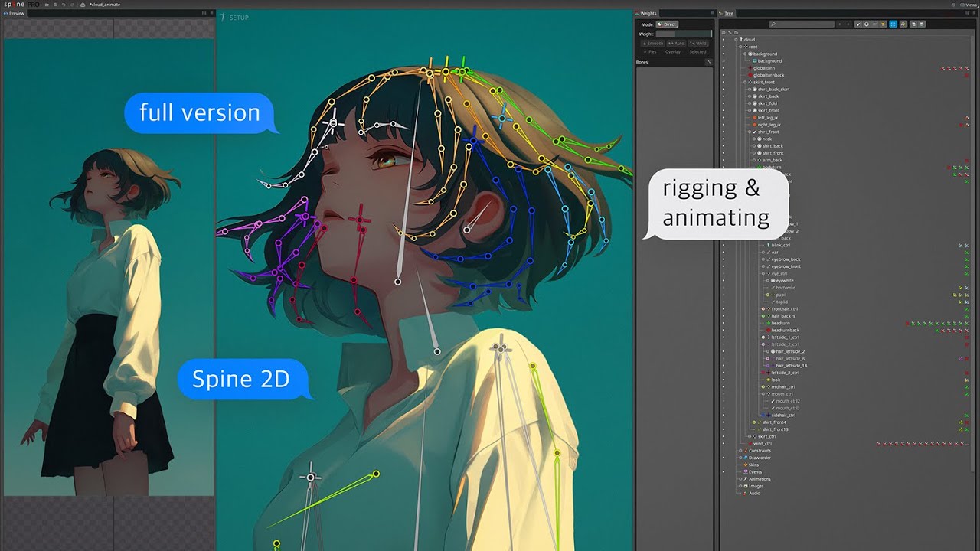
Task: Collapse the shirt_front bone node
Action: pyautogui.click(x=750, y=132)
